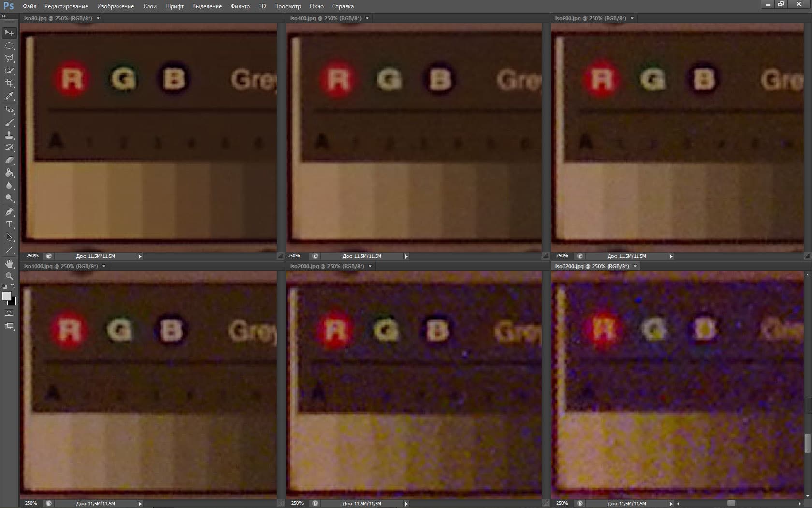Click the Photoshop logo icon
Viewport: 812px width, 508px height.
click(x=8, y=6)
